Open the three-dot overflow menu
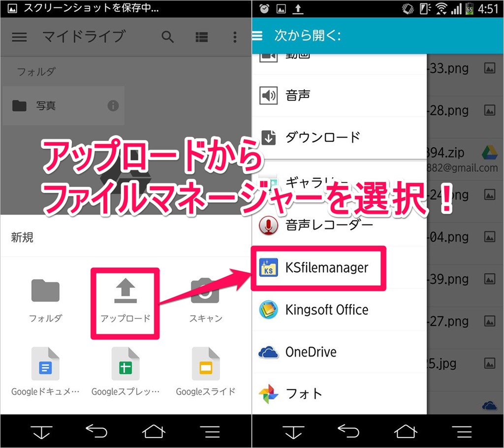Image resolution: width=504 pixels, height=448 pixels. [235, 37]
